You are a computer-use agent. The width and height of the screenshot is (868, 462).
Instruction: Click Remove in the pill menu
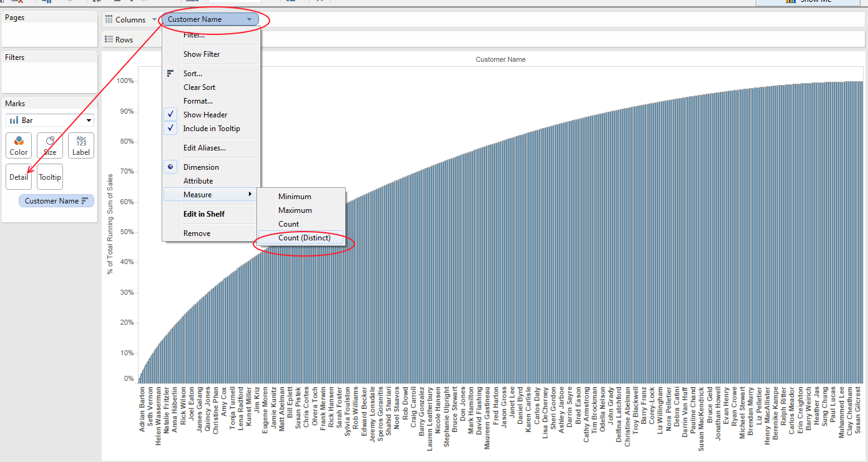tap(197, 233)
